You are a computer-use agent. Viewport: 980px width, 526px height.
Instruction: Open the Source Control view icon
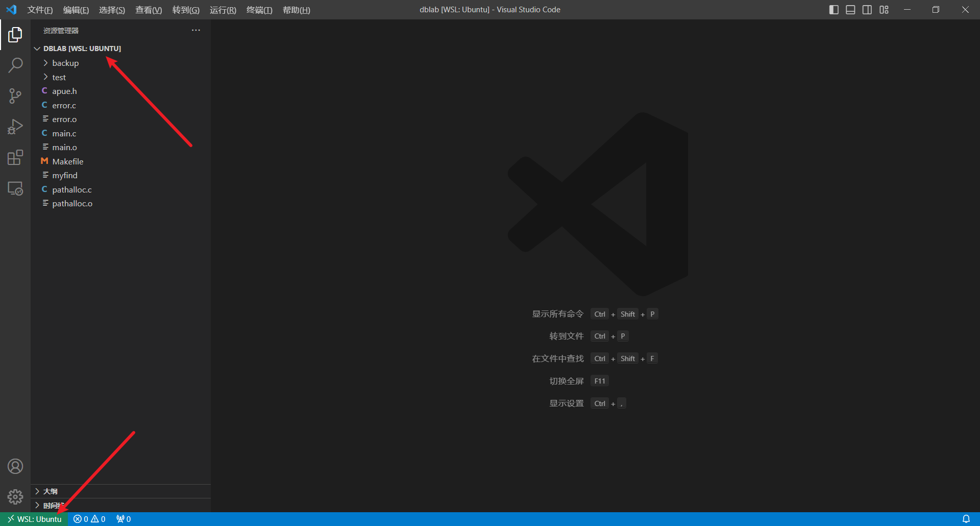point(15,96)
